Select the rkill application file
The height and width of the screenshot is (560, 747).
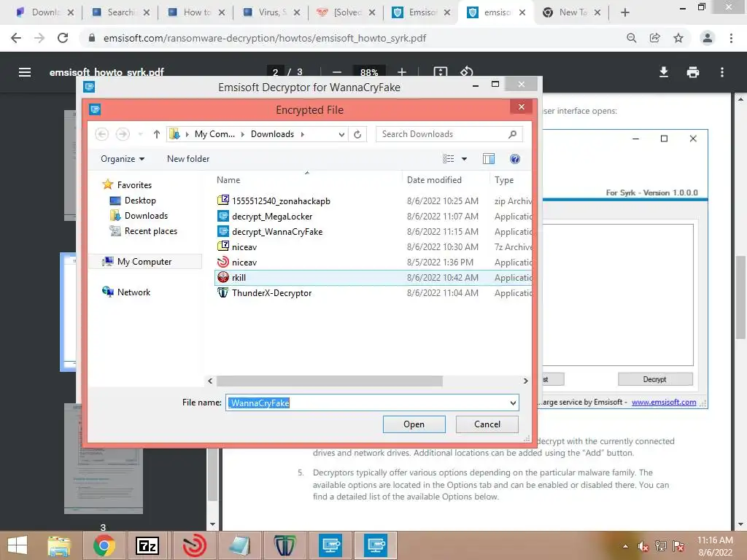[373, 278]
